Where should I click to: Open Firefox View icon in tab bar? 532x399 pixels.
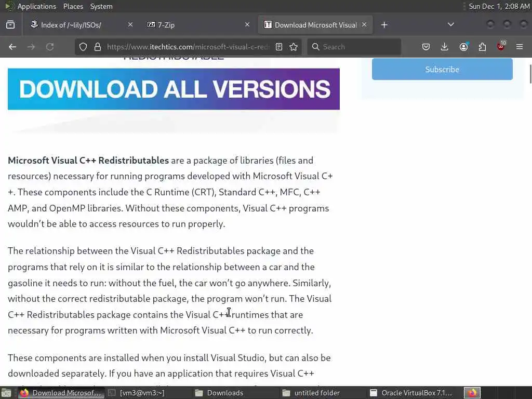click(x=10, y=25)
